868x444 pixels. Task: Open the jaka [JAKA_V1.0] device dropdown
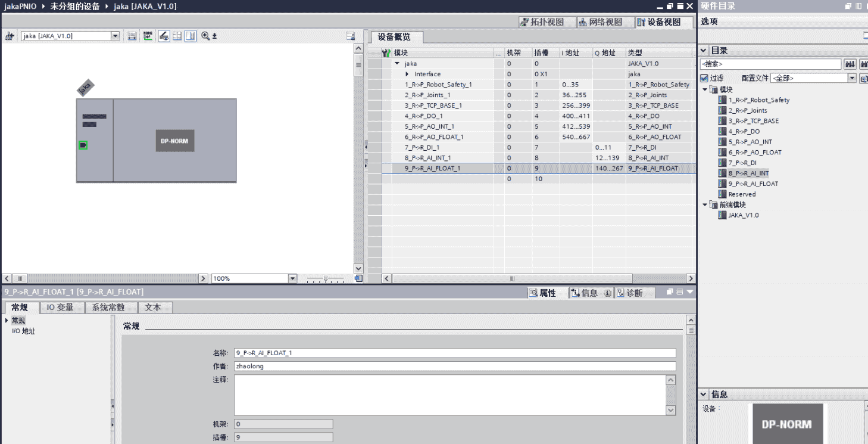115,36
